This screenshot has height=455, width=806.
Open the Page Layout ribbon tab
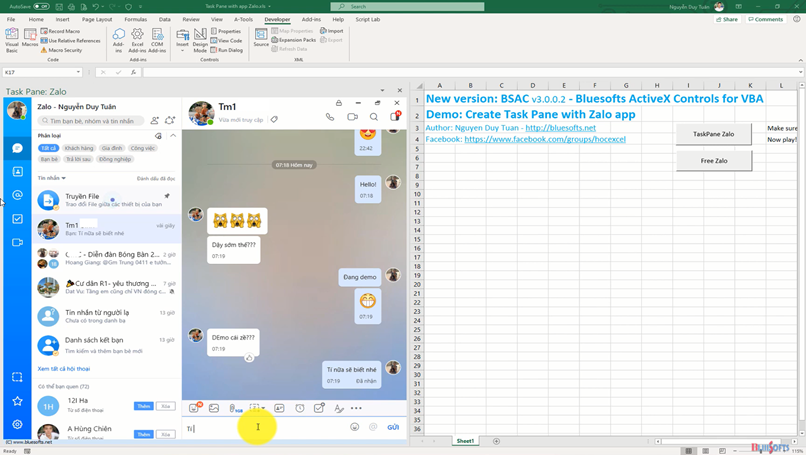coord(97,20)
